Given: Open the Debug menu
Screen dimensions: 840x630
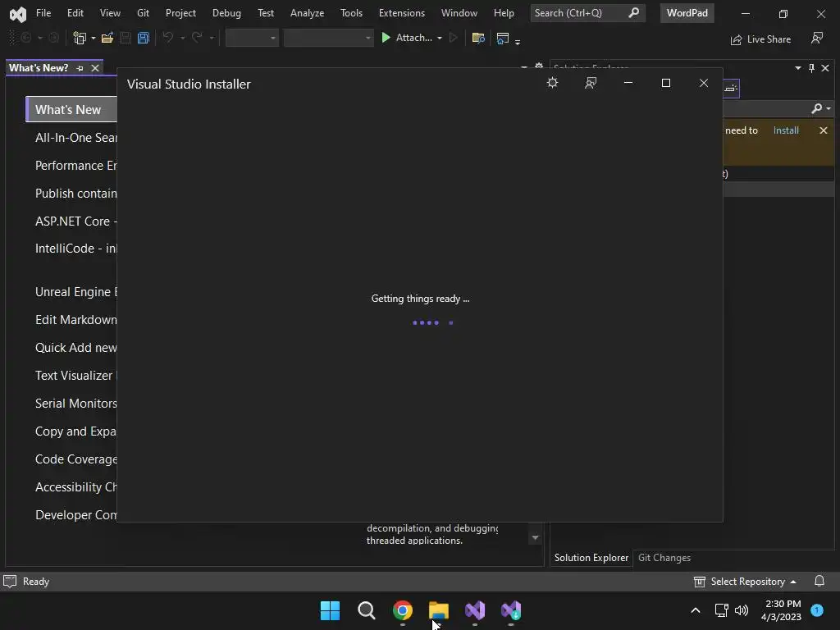Looking at the screenshot, I should point(226,13).
